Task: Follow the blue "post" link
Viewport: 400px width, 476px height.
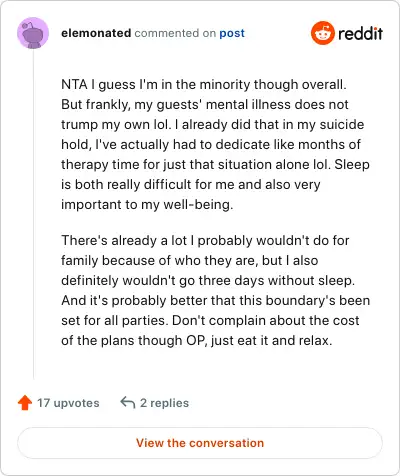Action: tap(232, 33)
